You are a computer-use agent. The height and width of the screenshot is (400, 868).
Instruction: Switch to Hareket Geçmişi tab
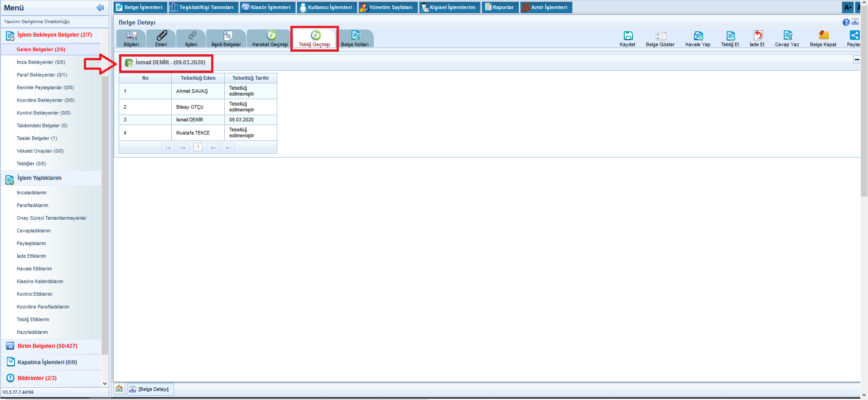point(270,39)
